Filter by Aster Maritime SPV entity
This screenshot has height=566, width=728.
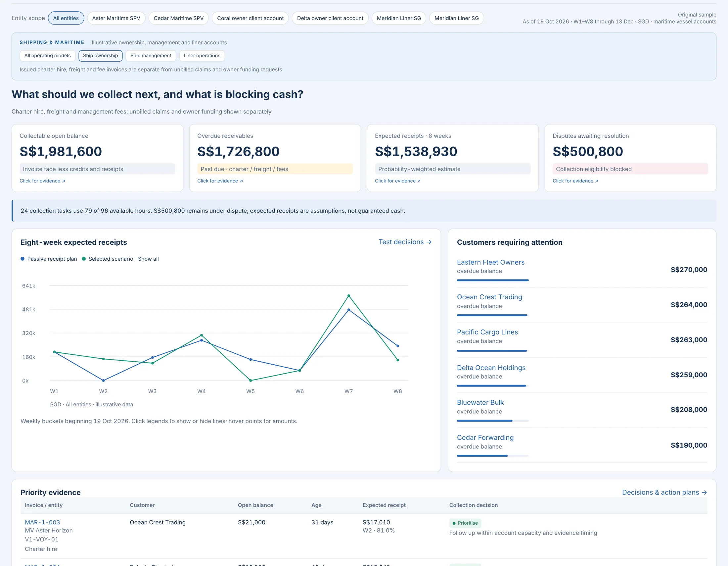[116, 18]
